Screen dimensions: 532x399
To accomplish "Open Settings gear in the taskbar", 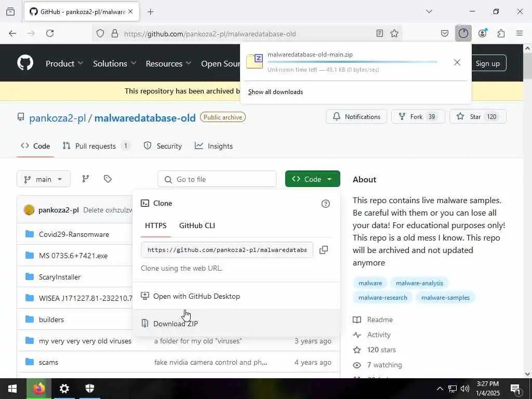I will [x=64, y=389].
